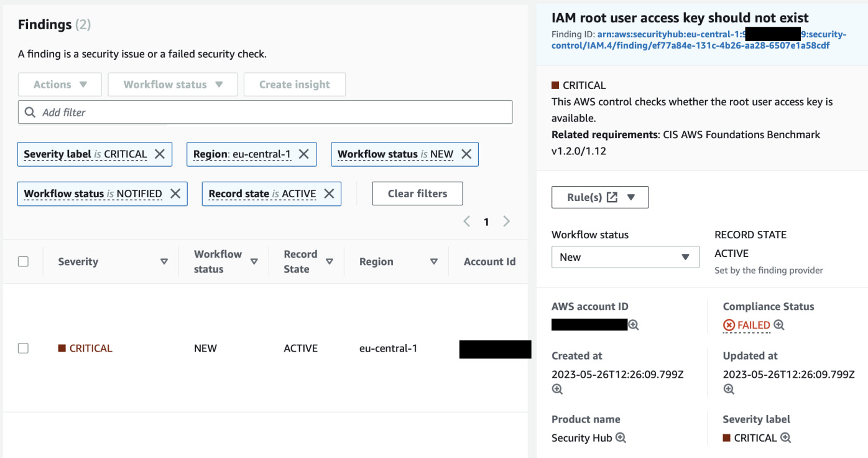Select all findings with the header checkbox

[23, 261]
